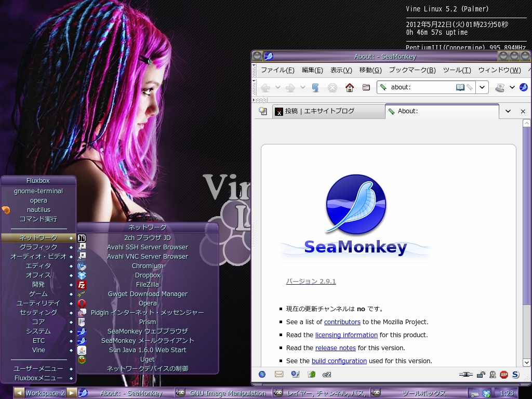
Task: Expand the Vine submenu
Action: (x=38, y=350)
